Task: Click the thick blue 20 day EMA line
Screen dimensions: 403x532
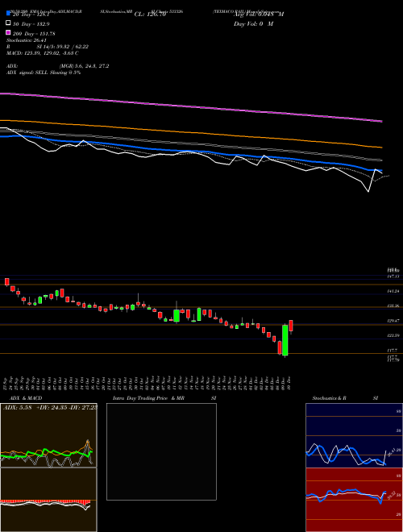Action: click(x=191, y=152)
